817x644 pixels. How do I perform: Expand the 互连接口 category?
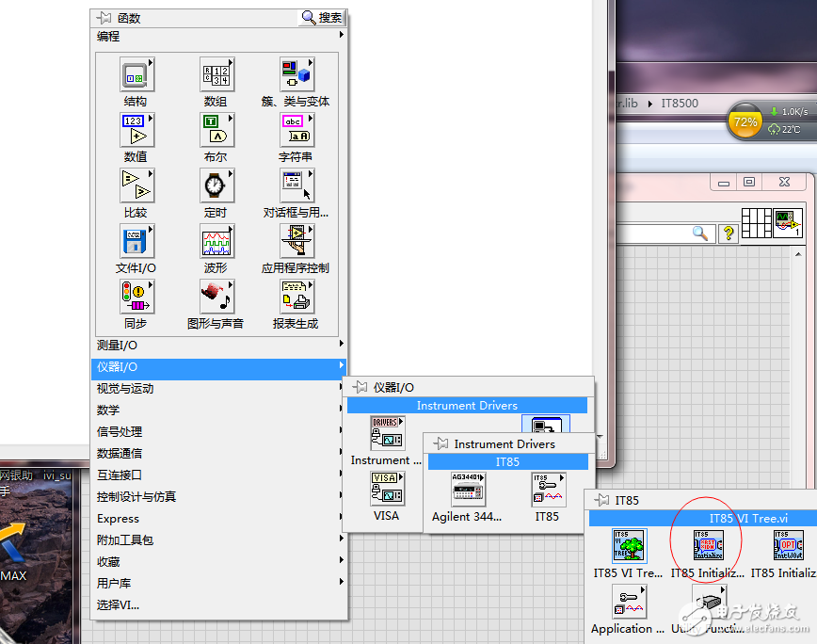[217, 475]
